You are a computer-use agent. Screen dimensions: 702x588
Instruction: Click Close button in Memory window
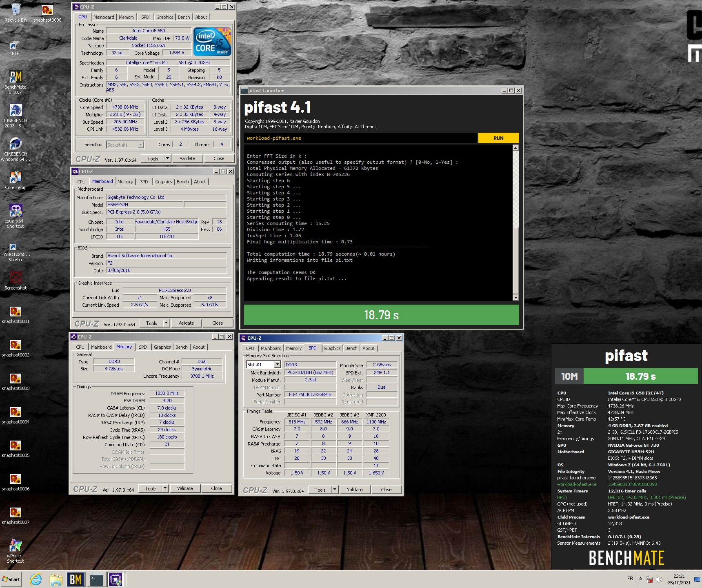point(216,488)
